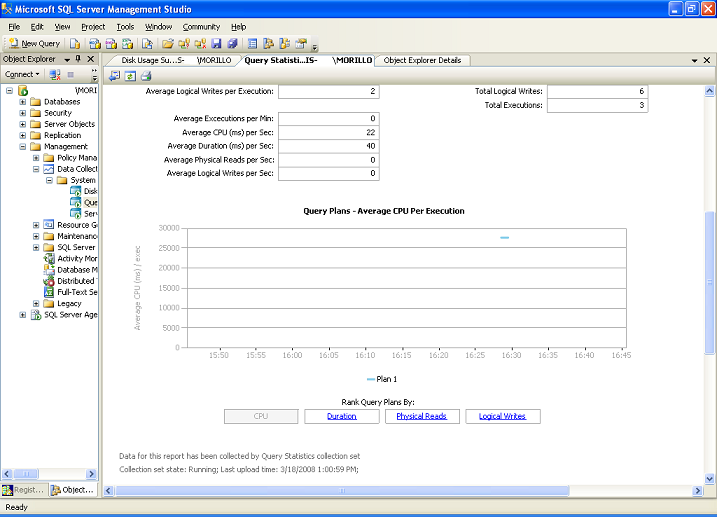Select the Resource Governor tree item
The height and width of the screenshot is (517, 717).
pos(77,225)
